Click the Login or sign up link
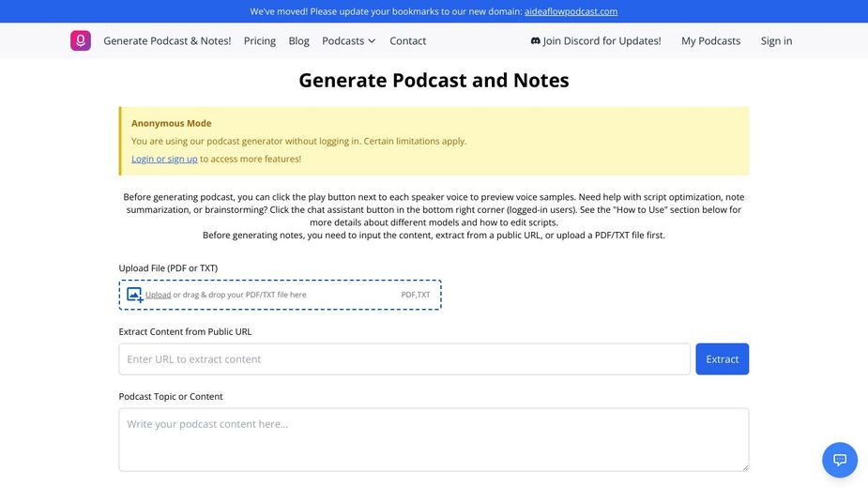The width and height of the screenshot is (868, 488). coord(164,159)
